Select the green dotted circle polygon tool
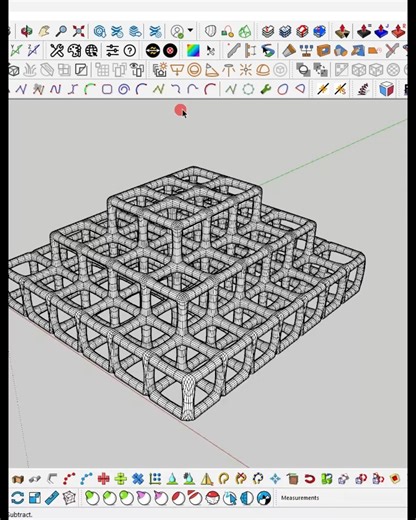The image size is (416, 520). [248, 89]
